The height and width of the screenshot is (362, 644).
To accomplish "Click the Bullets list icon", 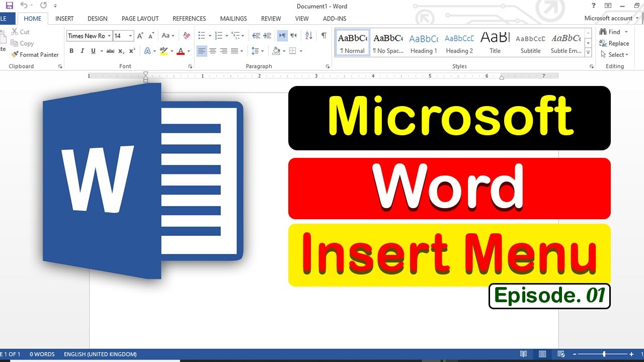I will coord(201,36).
